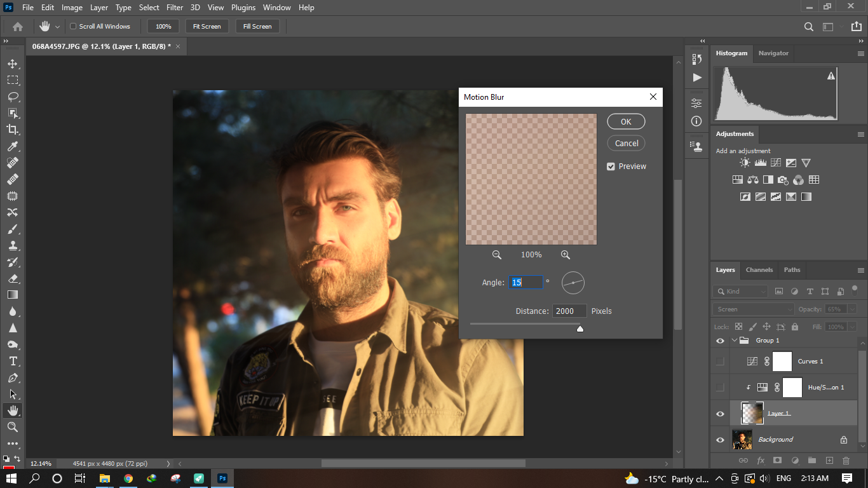Click the Actions play panel icon
The height and width of the screenshot is (488, 868).
pos(697,78)
